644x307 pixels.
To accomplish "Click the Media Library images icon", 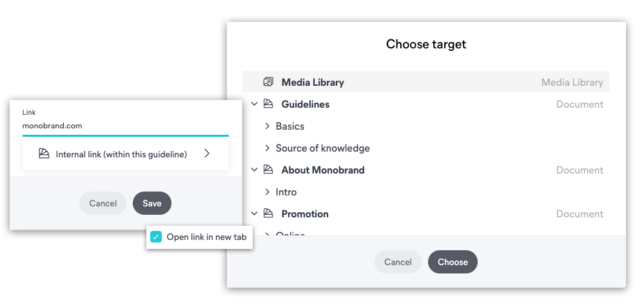I will tap(268, 82).
